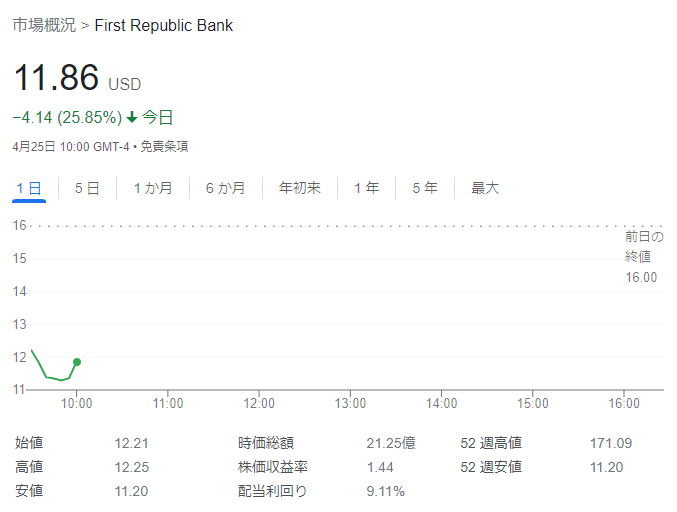
Task: Click the 11:00 time axis marker
Action: click(x=168, y=403)
